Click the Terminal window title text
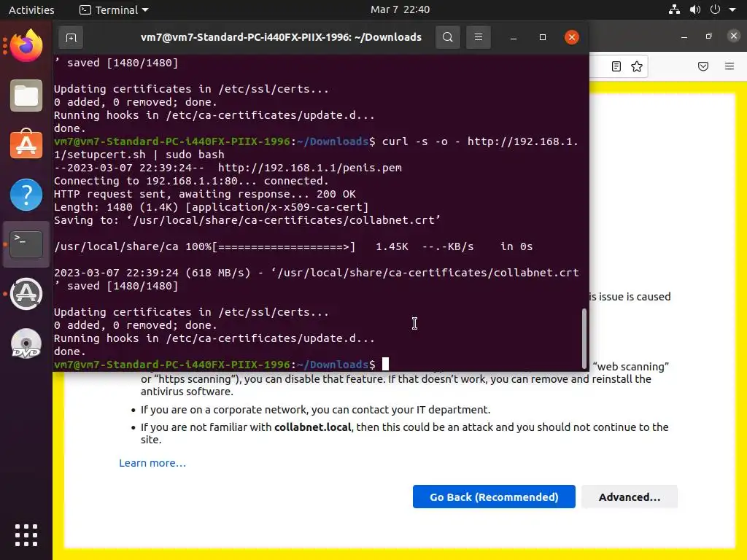This screenshot has width=747, height=560. (281, 37)
